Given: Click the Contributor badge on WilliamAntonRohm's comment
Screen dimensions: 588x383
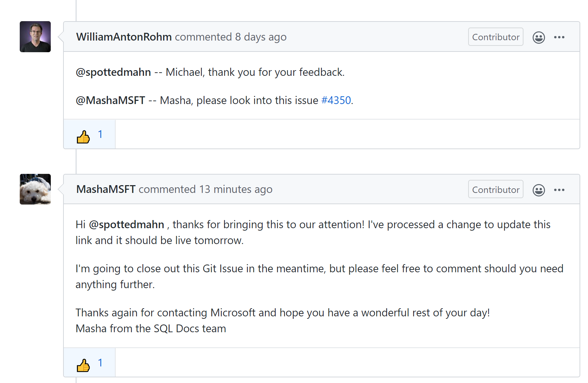Looking at the screenshot, I should [496, 37].
